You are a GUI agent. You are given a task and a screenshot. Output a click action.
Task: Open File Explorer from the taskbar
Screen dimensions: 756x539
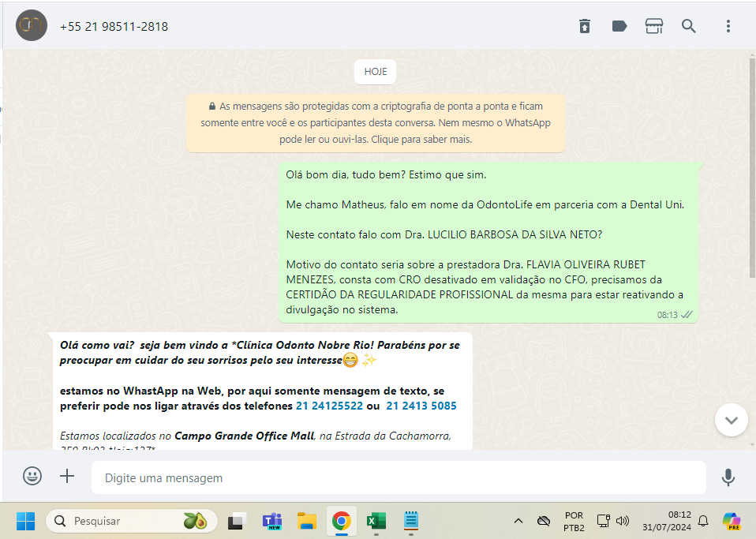tap(307, 521)
